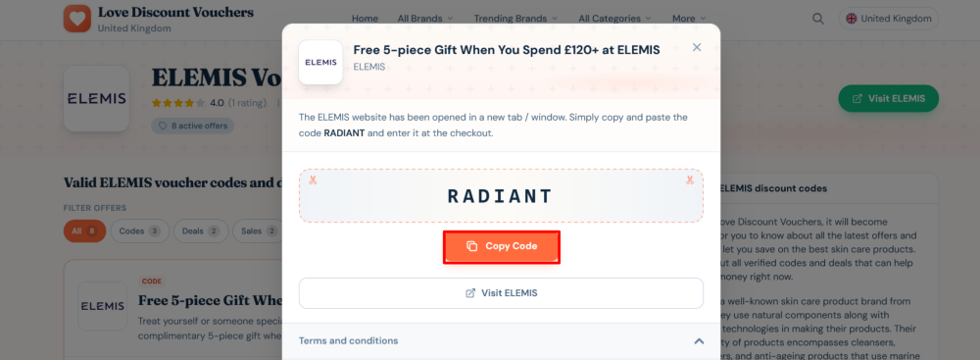Click the right scissors icon on coupon
The height and width of the screenshot is (360, 980).
point(689,180)
